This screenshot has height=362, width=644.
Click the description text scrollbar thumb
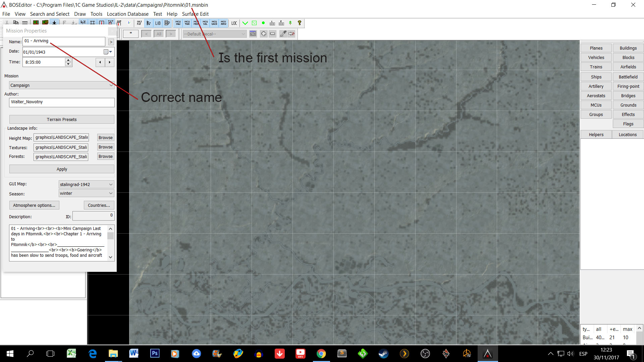pos(110,236)
